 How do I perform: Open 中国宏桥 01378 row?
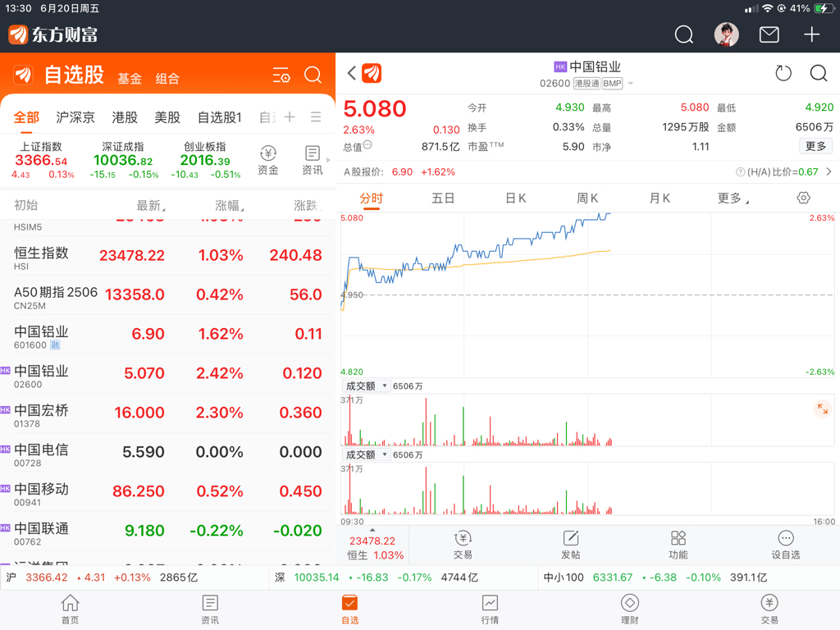point(167,413)
